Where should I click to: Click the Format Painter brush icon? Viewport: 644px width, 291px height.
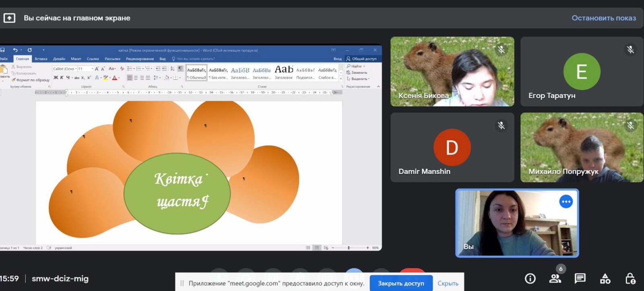click(13, 80)
